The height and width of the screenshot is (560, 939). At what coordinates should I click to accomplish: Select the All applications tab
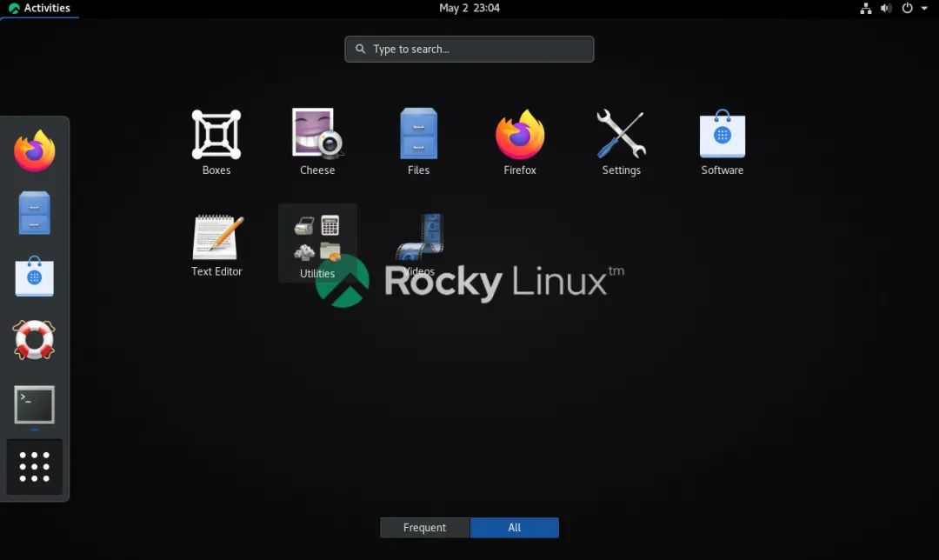pos(514,527)
